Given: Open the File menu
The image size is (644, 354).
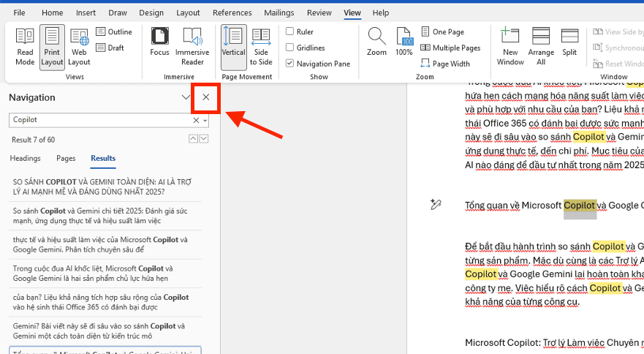Looking at the screenshot, I should click(19, 12).
